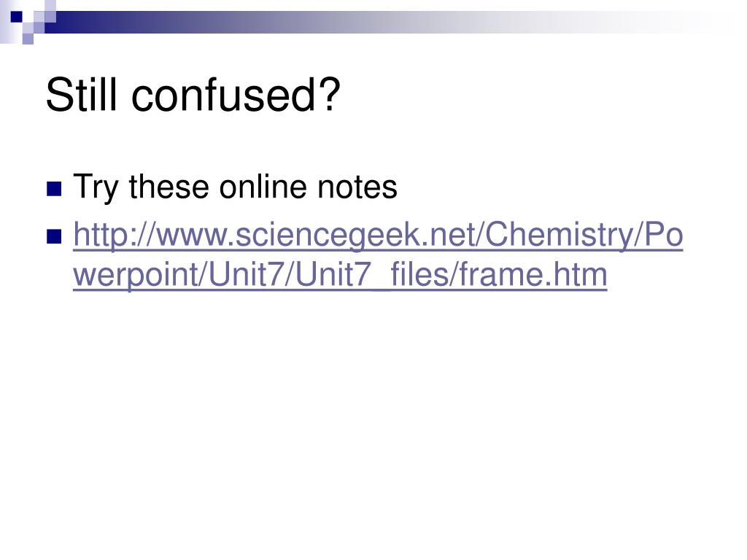
Task: Click the word "Chemistry" in the URL
Action: tap(554, 235)
